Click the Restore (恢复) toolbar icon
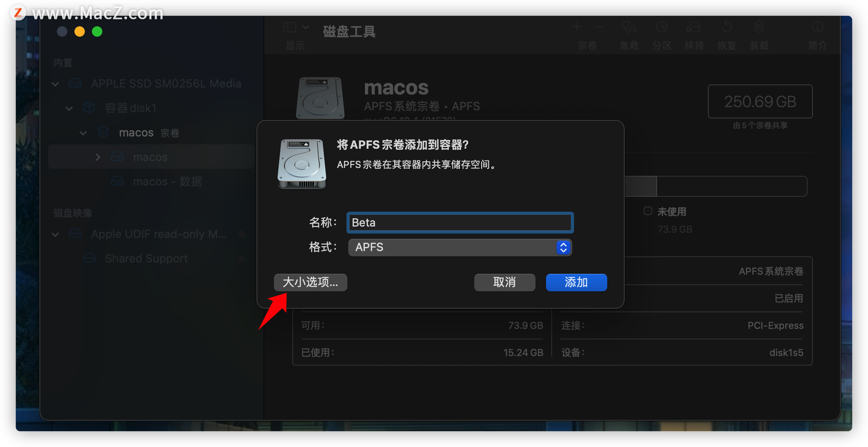Viewport: 868px width, 447px height. (x=726, y=28)
